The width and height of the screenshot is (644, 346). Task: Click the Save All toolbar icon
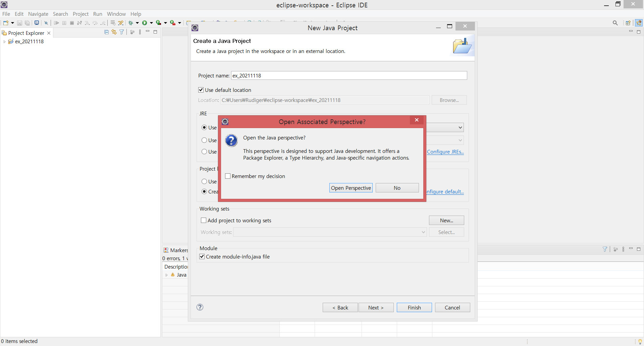coord(28,23)
